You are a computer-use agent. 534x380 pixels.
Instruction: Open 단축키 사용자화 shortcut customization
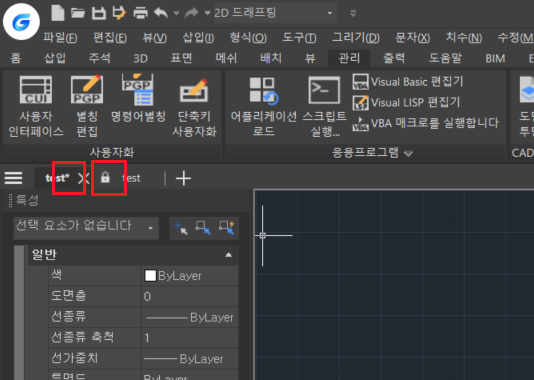pyautogui.click(x=194, y=107)
